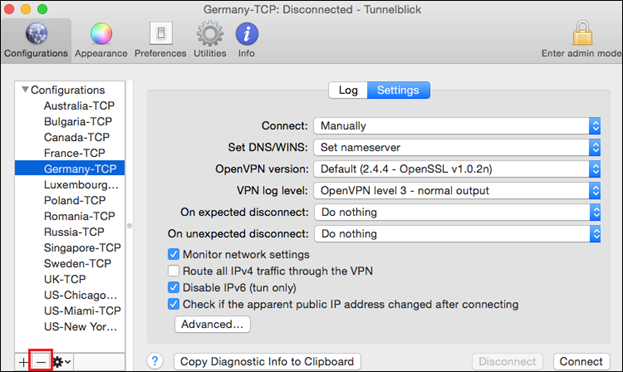The height and width of the screenshot is (372, 623).
Task: Enable Route all IPv4 traffic through VPN
Action: pos(173,271)
